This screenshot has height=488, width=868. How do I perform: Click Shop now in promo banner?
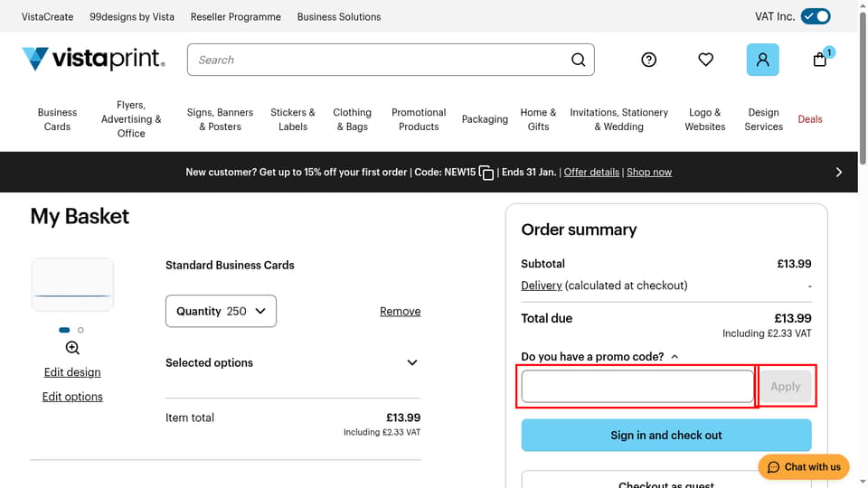tap(649, 172)
